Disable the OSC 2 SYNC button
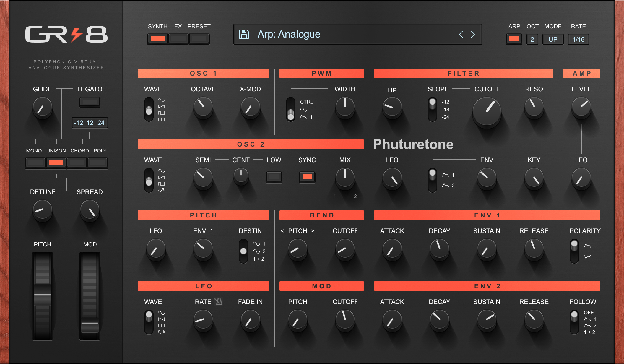Screen dimensions: 624x364 coord(307,177)
